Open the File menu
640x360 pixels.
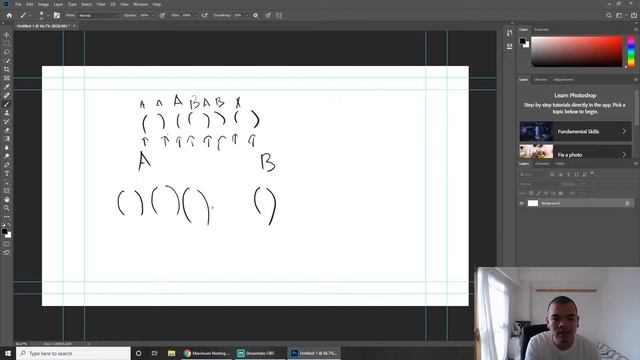(18, 4)
